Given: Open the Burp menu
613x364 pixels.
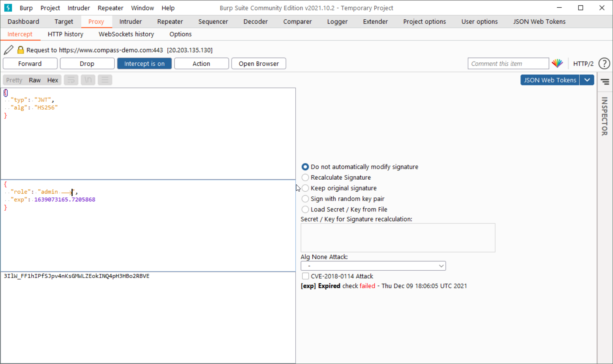Looking at the screenshot, I should coord(26,8).
